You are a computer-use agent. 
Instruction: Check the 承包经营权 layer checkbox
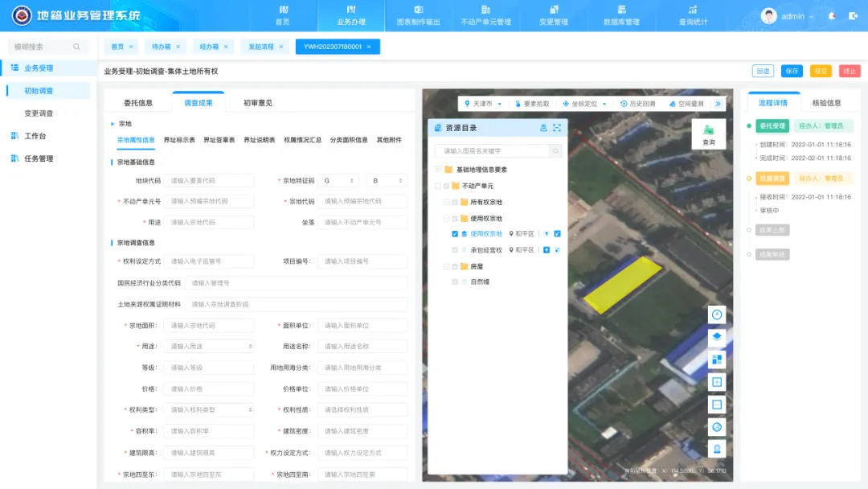(x=455, y=250)
